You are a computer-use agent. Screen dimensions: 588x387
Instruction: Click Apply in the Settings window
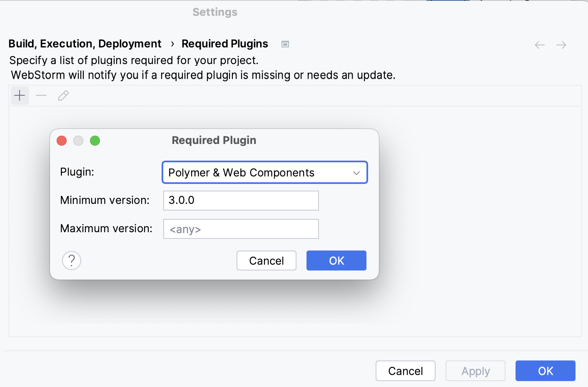pyautogui.click(x=475, y=371)
